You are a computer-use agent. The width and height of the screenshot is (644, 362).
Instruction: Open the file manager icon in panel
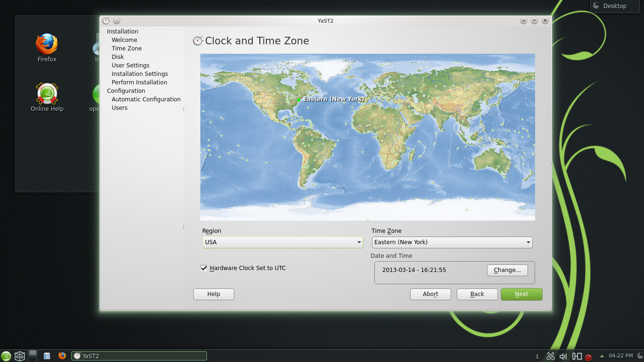tap(47, 356)
